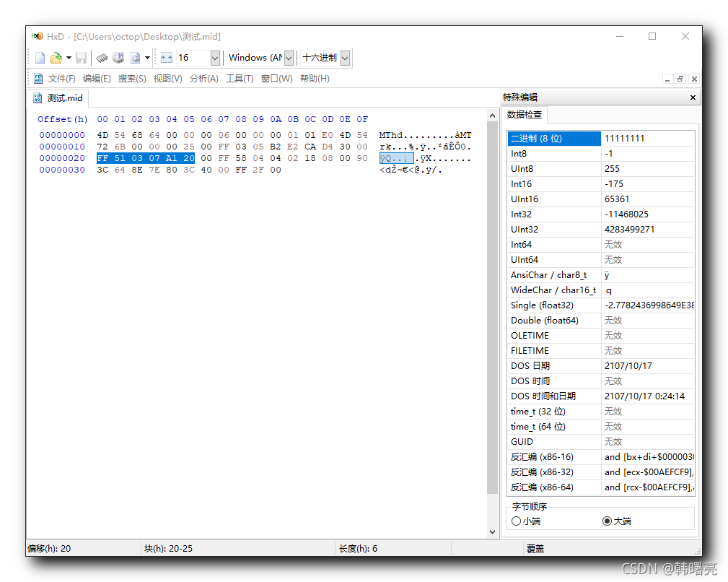Restore the inner document window
Image resolution: width=728 pixels, height=582 pixels.
point(680,79)
